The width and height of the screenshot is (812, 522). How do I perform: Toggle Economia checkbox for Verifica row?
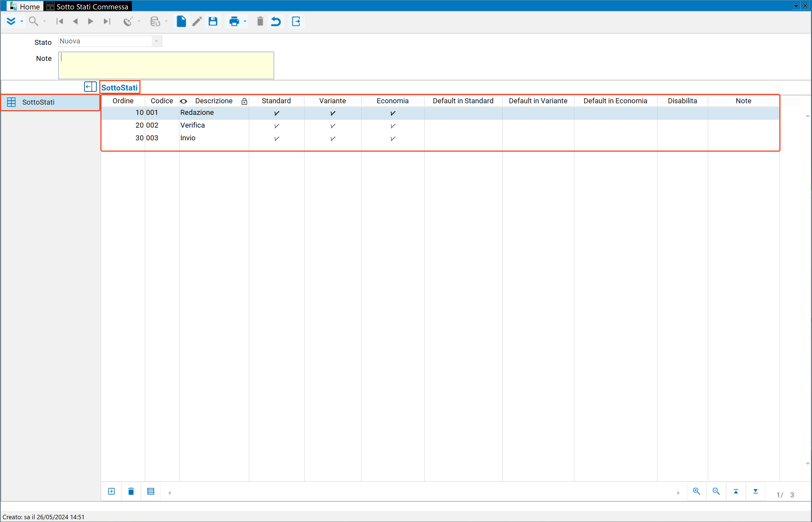(x=393, y=126)
